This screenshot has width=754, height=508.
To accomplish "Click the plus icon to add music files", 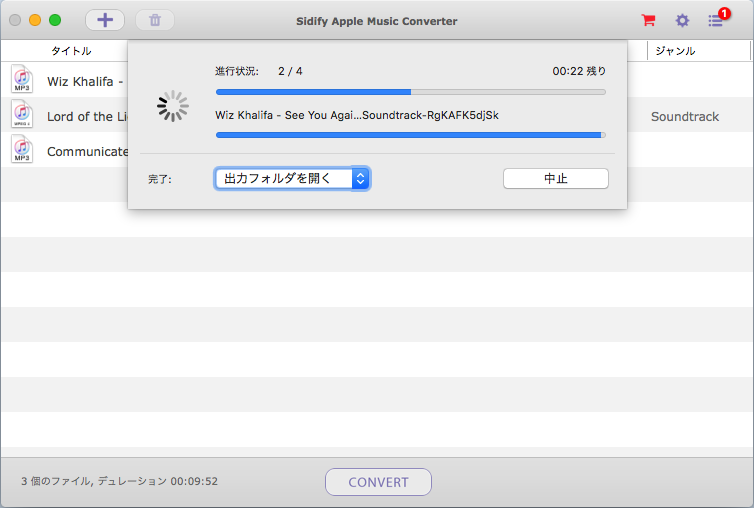I will coord(105,20).
